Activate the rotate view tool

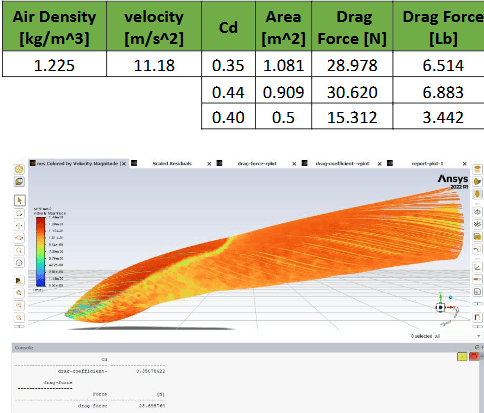click(19, 213)
